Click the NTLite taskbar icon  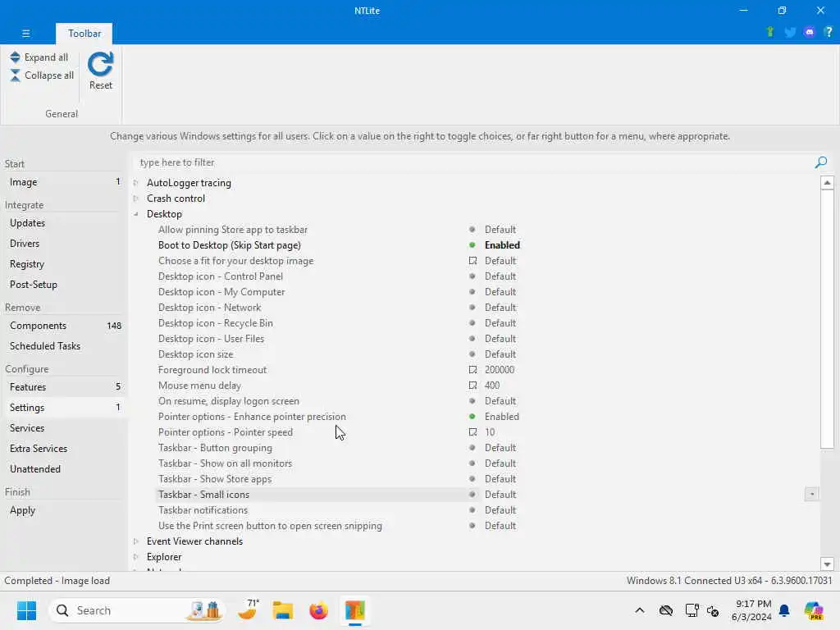coord(354,610)
